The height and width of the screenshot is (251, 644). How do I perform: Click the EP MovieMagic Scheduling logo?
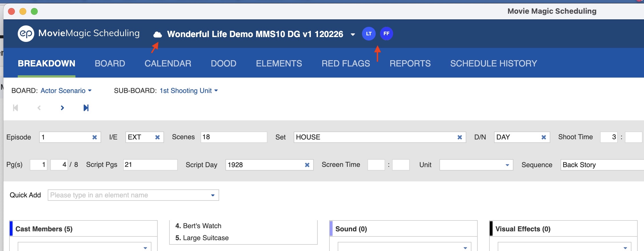pyautogui.click(x=79, y=33)
